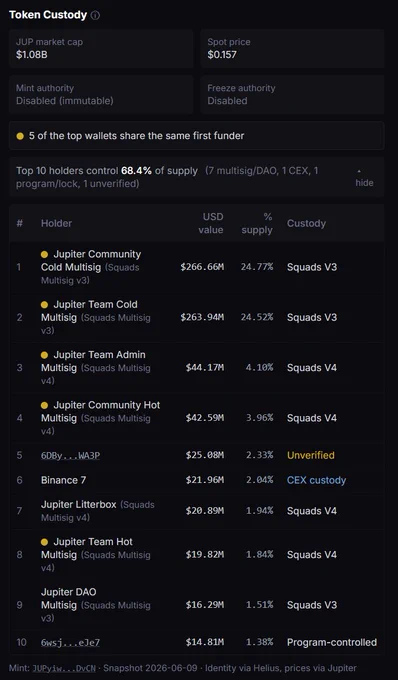Click the CEX custody label
Image resolution: width=398 pixels, height=680 pixels.
pyautogui.click(x=316, y=480)
